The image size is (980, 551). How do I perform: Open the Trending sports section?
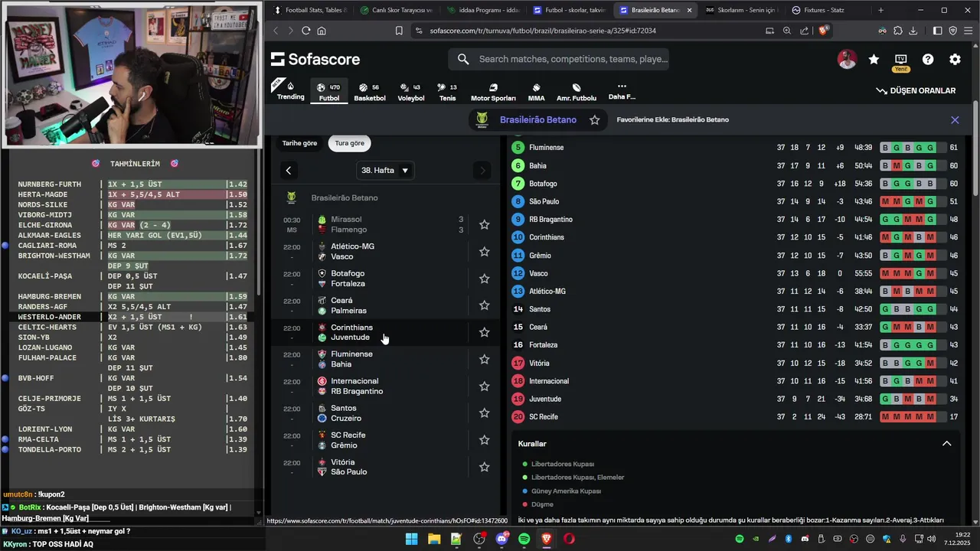click(290, 91)
